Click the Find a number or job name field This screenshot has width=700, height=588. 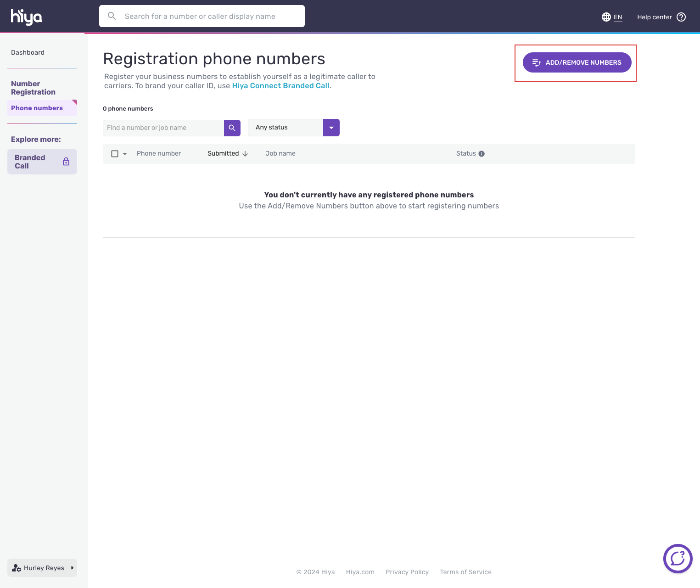click(163, 128)
